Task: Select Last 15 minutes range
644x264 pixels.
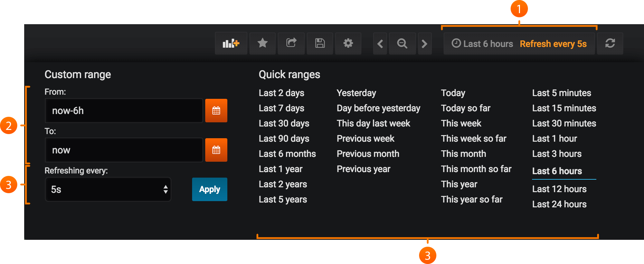Action: click(564, 108)
